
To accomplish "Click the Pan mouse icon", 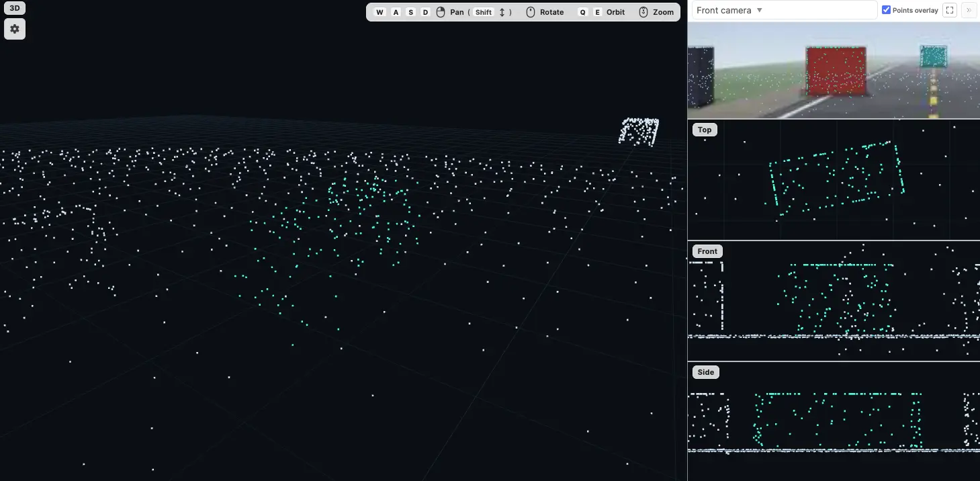I will pyautogui.click(x=441, y=12).
